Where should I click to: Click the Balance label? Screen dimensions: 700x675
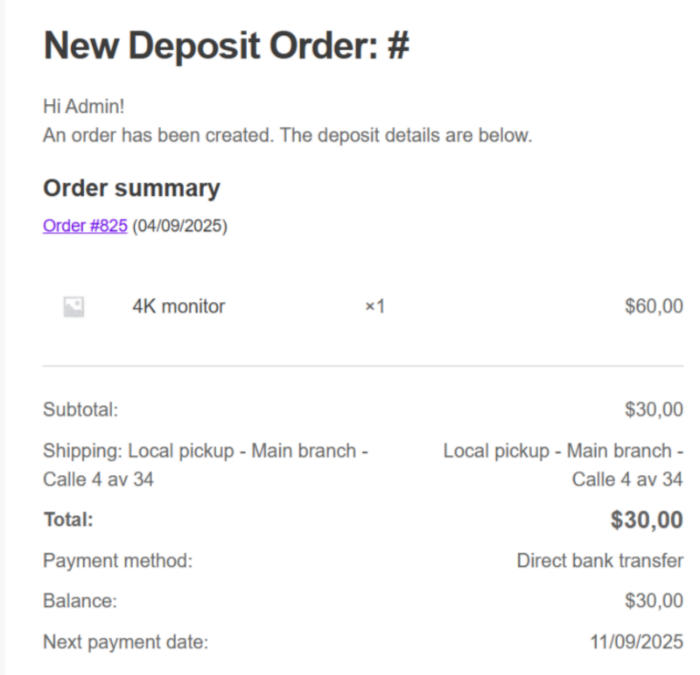(x=80, y=601)
